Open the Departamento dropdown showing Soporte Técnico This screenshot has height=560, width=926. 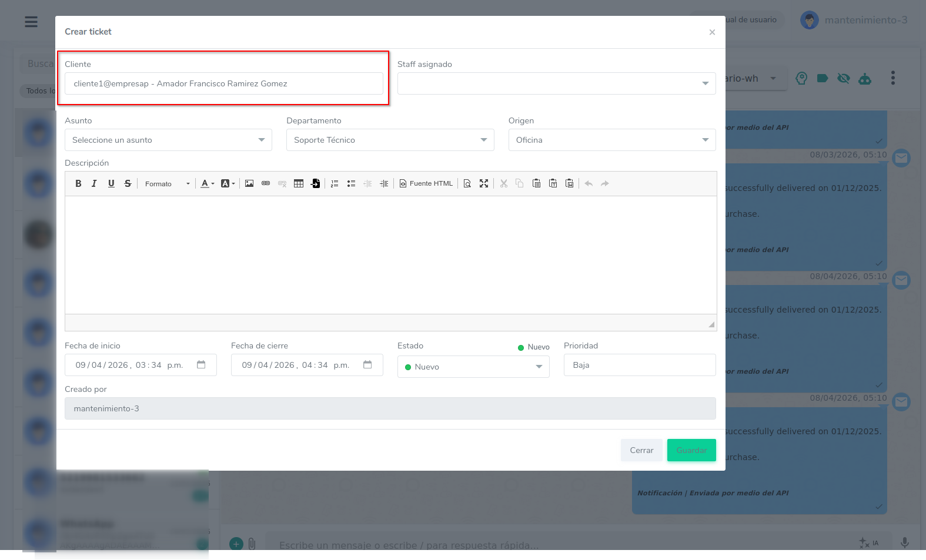(x=390, y=140)
